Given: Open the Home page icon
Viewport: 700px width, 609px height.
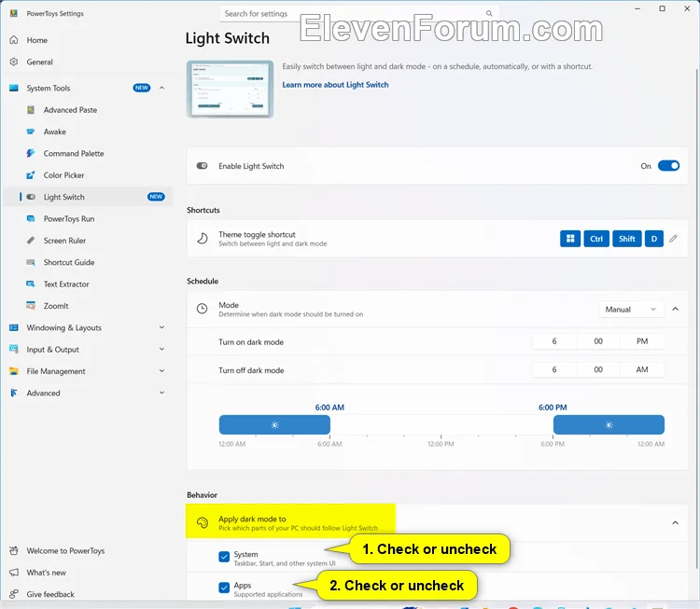Looking at the screenshot, I should point(14,40).
